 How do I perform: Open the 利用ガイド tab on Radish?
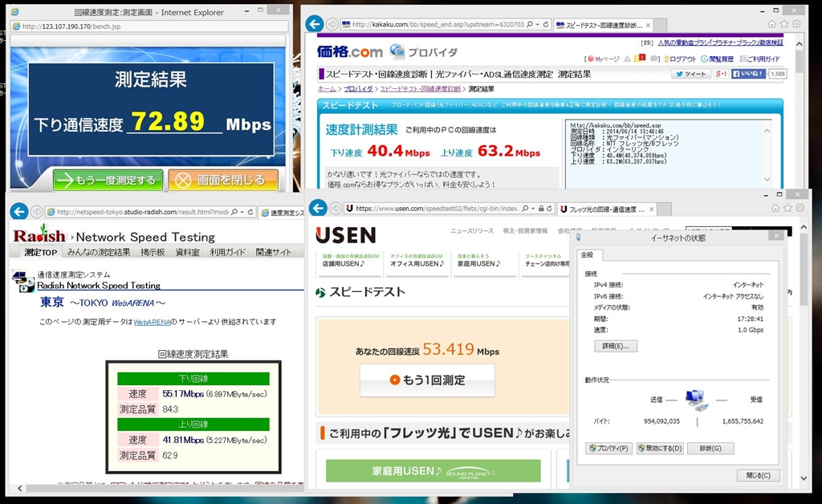pyautogui.click(x=227, y=253)
